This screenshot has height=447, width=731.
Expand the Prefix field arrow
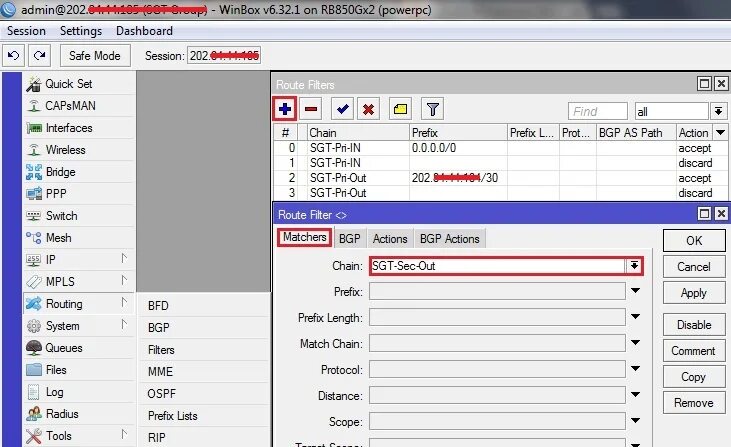click(635, 291)
